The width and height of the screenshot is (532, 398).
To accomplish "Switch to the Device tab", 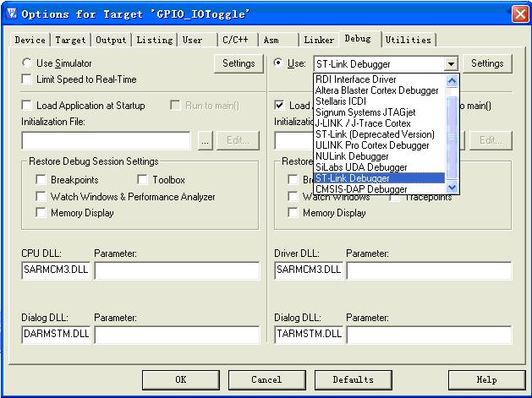I will click(30, 40).
